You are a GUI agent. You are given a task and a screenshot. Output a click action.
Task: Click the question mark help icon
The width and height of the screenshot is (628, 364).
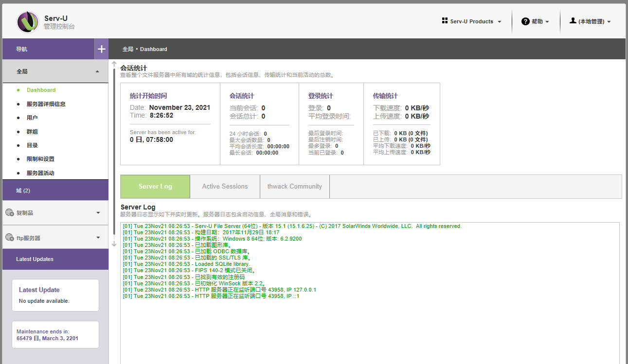(525, 21)
